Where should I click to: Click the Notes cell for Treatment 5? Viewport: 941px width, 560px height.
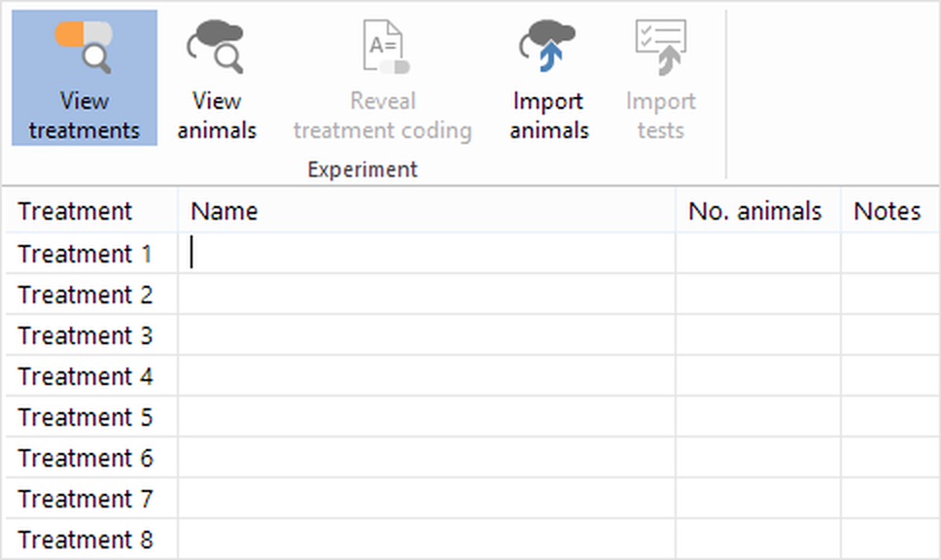coord(889,417)
